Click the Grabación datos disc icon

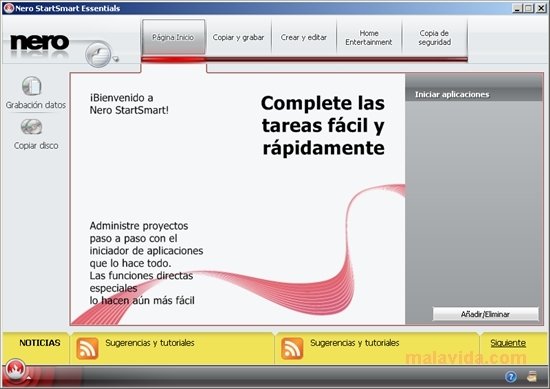point(32,86)
